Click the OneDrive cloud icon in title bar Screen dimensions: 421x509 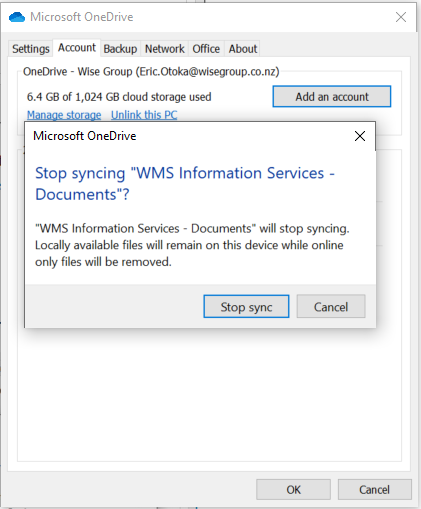click(17, 17)
